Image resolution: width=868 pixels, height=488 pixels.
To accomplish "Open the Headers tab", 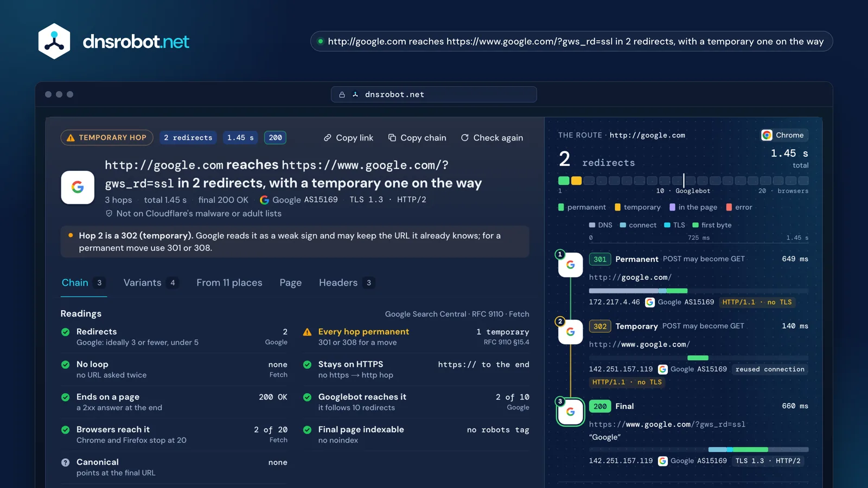I will [x=347, y=282].
